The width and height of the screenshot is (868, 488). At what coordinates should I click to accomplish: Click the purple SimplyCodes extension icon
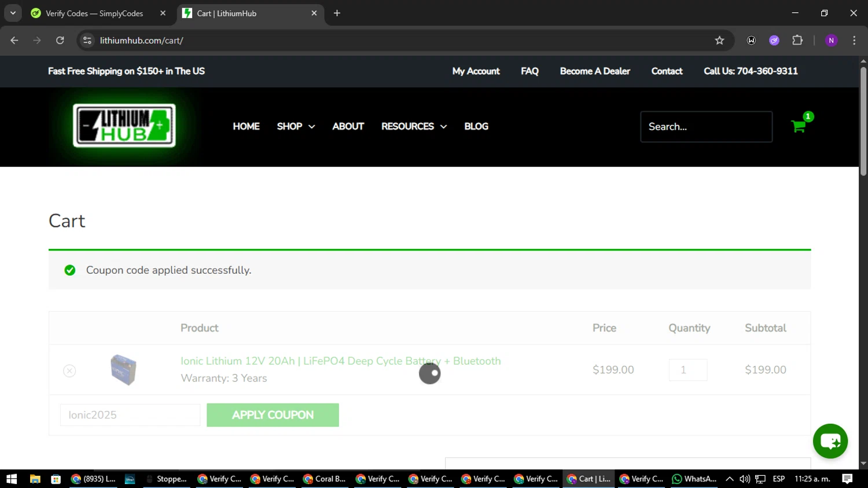pyautogui.click(x=774, y=41)
